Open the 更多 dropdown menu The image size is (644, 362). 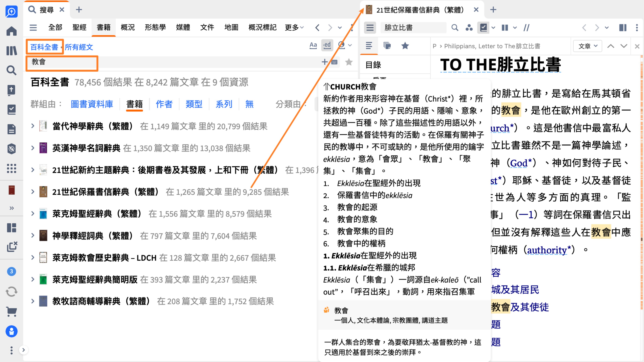tap(294, 27)
